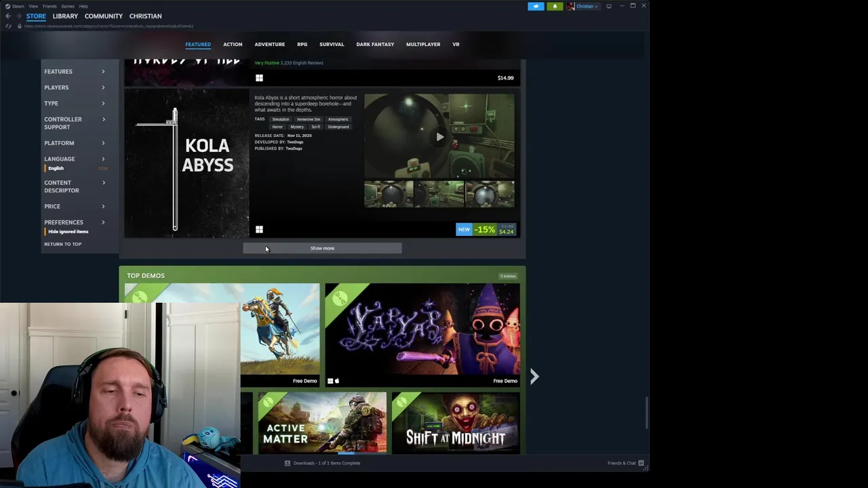
Task: Open the Active Matter demo thumbnail
Action: pos(322,423)
